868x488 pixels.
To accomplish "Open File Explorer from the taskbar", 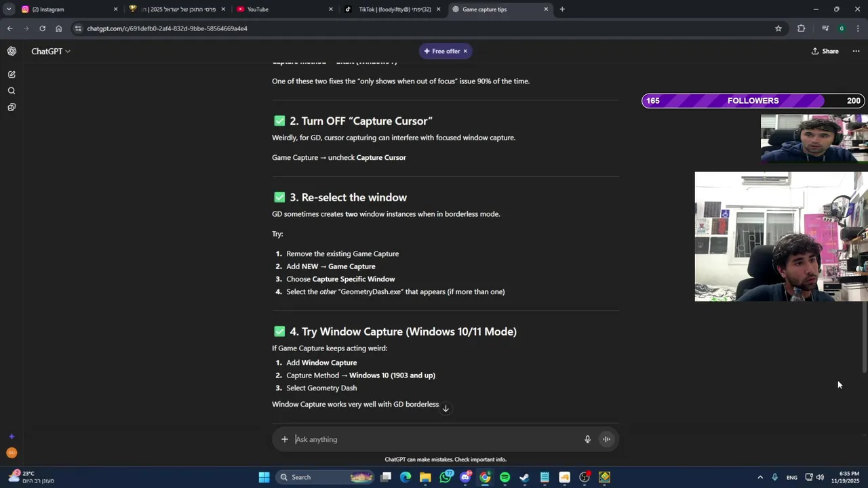I will click(x=425, y=477).
